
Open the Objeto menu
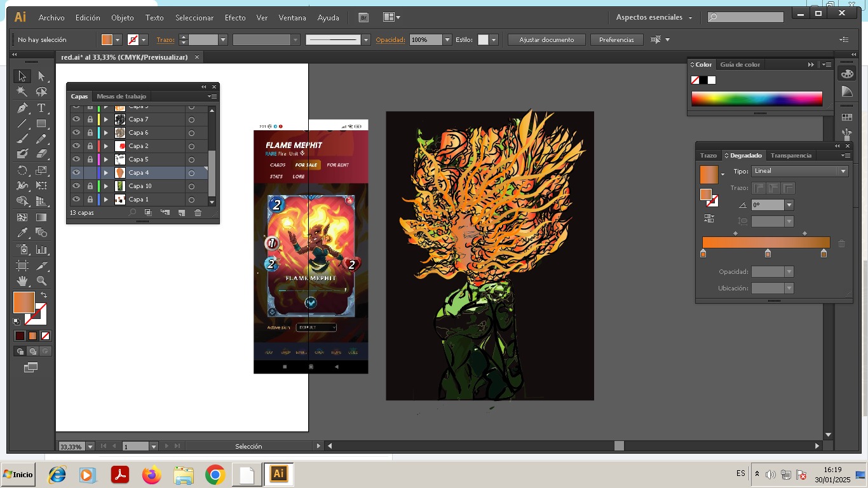[123, 18]
